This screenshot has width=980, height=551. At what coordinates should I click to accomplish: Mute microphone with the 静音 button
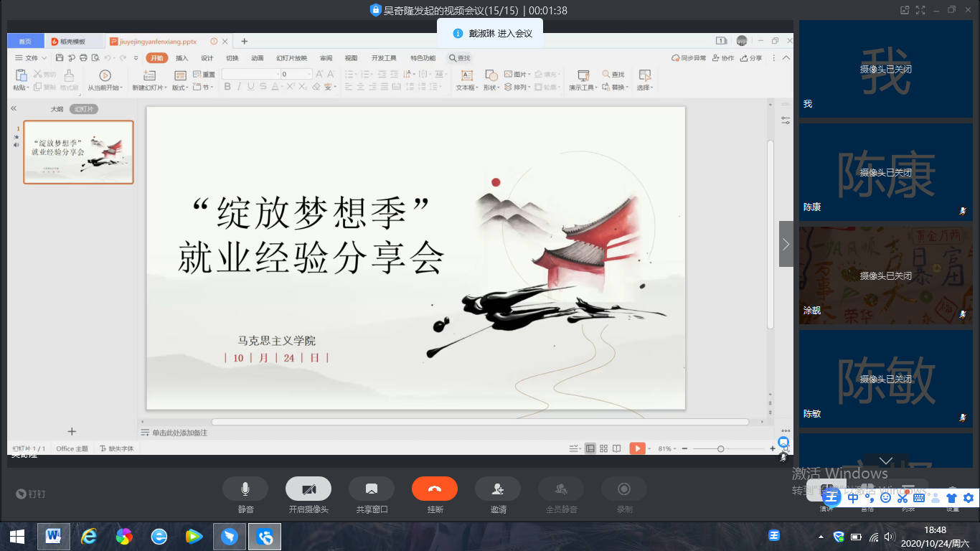(x=245, y=489)
